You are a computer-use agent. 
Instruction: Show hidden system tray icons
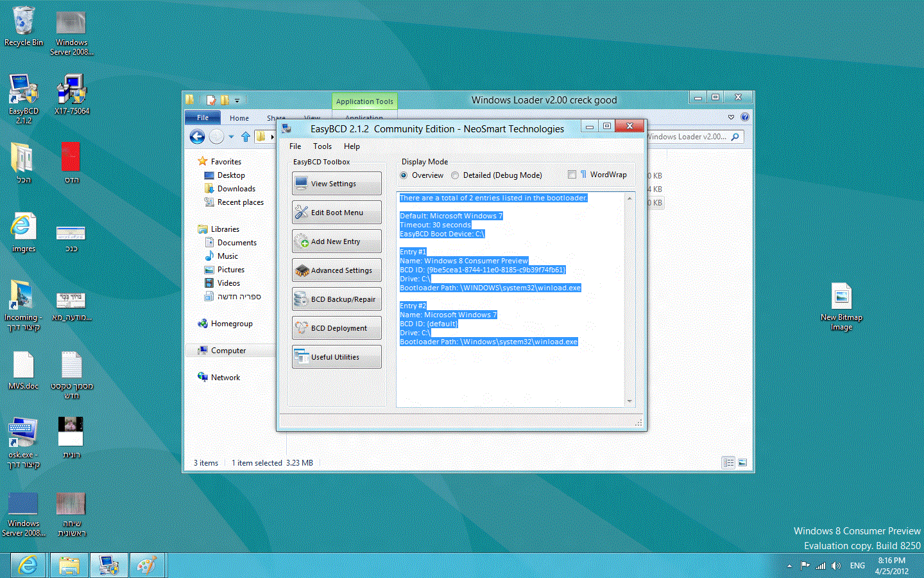[x=789, y=566]
